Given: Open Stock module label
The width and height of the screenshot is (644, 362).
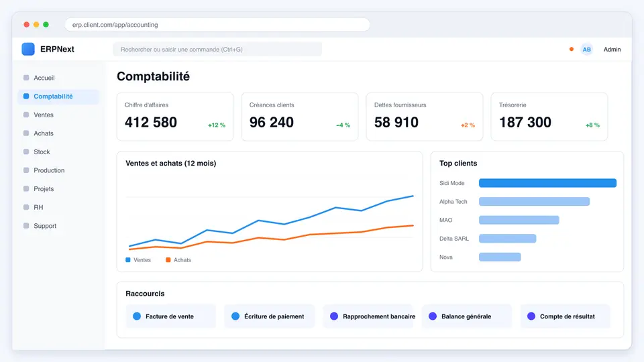Looking at the screenshot, I should [x=42, y=152].
